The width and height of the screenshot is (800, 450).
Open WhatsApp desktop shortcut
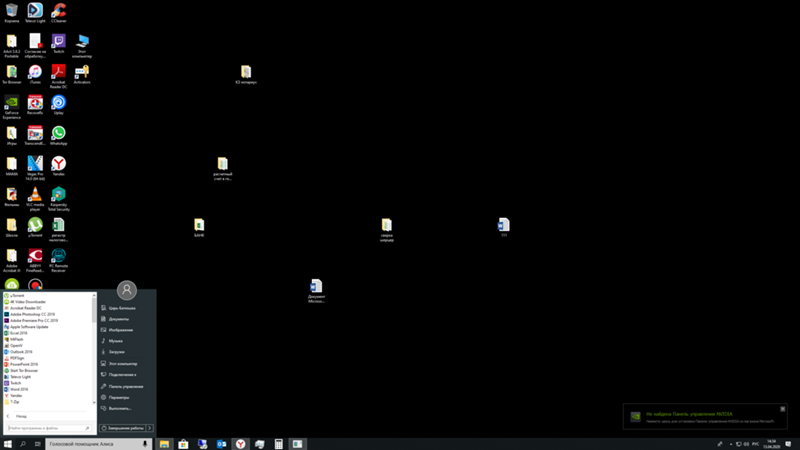(x=59, y=135)
